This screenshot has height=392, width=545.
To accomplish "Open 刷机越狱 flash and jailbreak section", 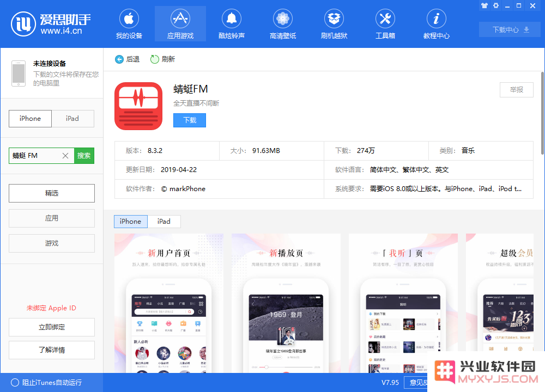I will click(x=334, y=23).
